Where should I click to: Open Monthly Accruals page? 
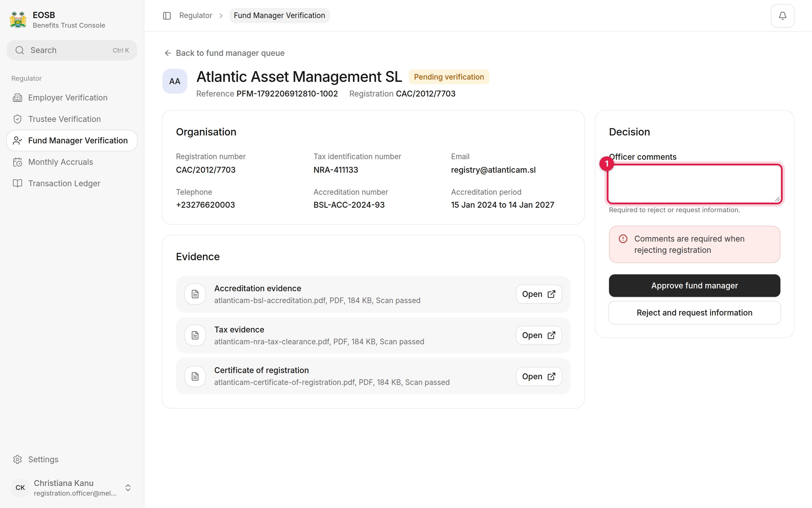[x=72, y=162]
